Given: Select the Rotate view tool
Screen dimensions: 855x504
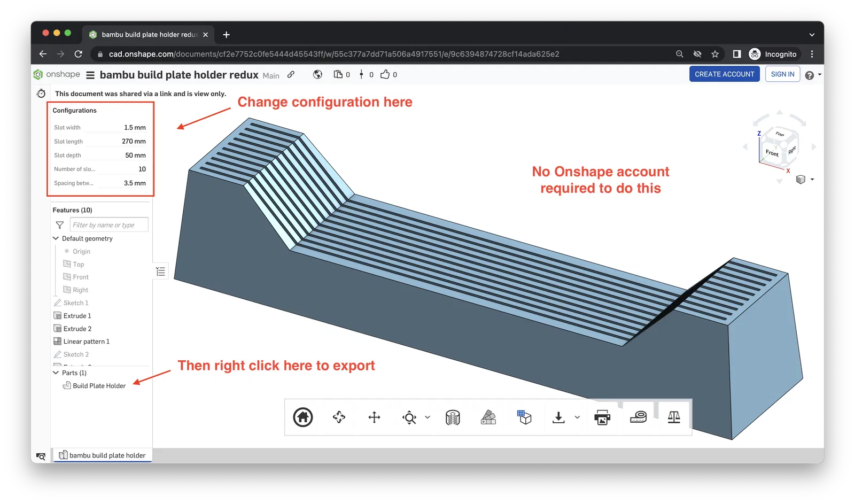Looking at the screenshot, I should (x=339, y=417).
